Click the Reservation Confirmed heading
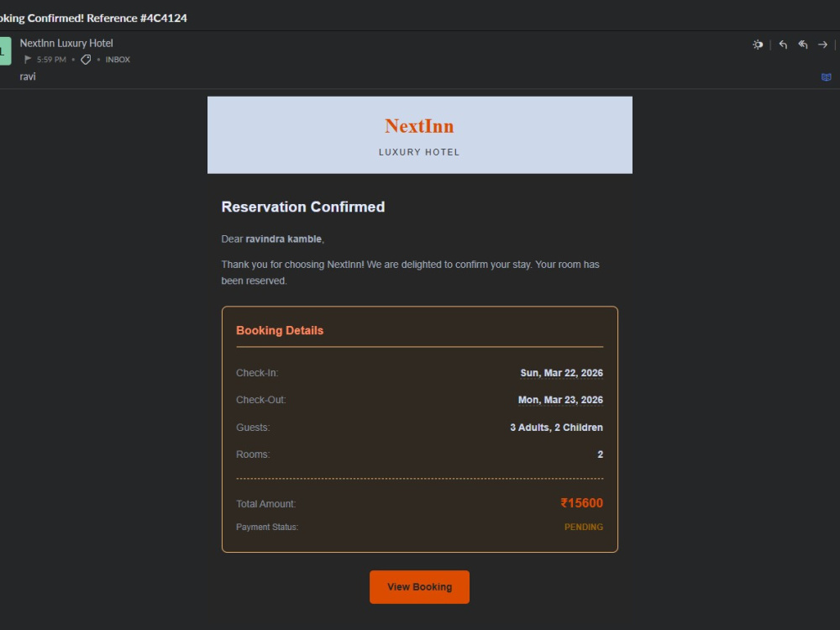 [303, 207]
